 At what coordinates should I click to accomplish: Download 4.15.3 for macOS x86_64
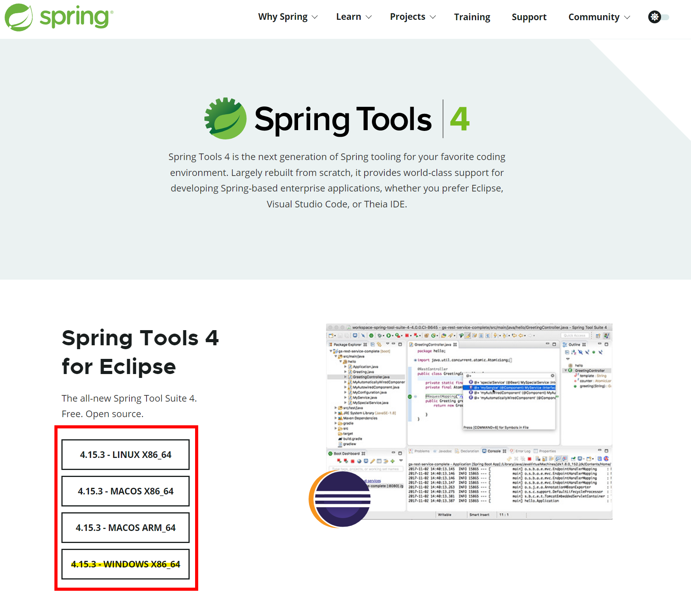(125, 491)
